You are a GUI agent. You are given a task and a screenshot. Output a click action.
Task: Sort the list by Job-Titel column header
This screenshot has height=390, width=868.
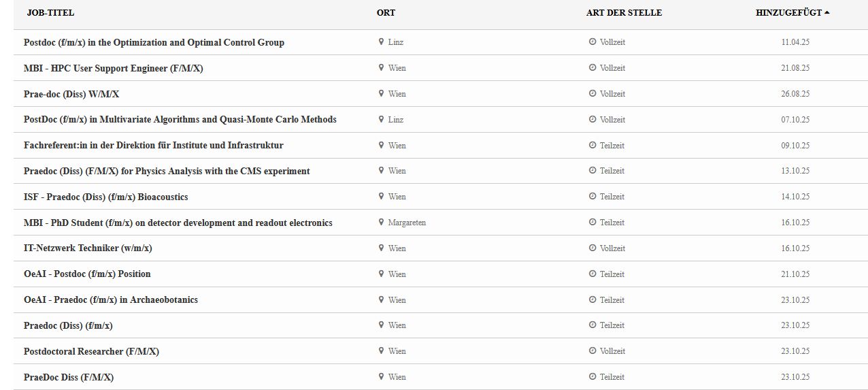point(50,13)
